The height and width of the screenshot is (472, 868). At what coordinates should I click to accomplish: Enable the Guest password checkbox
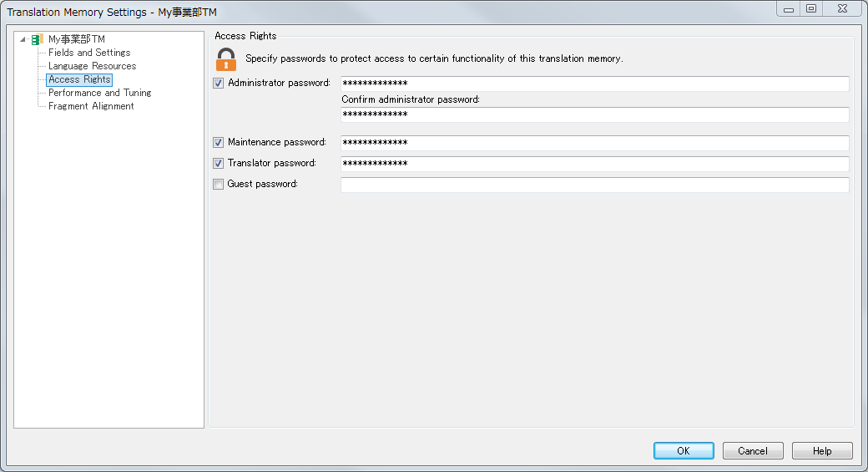219,184
